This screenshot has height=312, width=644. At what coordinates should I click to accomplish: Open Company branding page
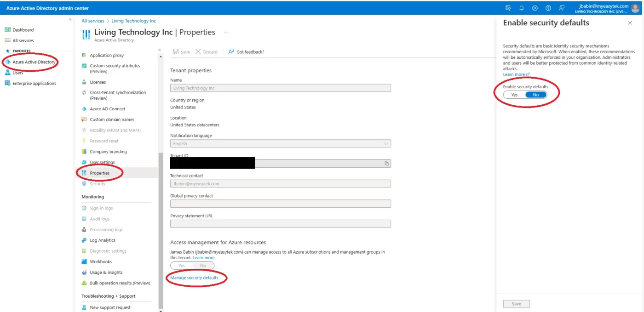pyautogui.click(x=109, y=152)
